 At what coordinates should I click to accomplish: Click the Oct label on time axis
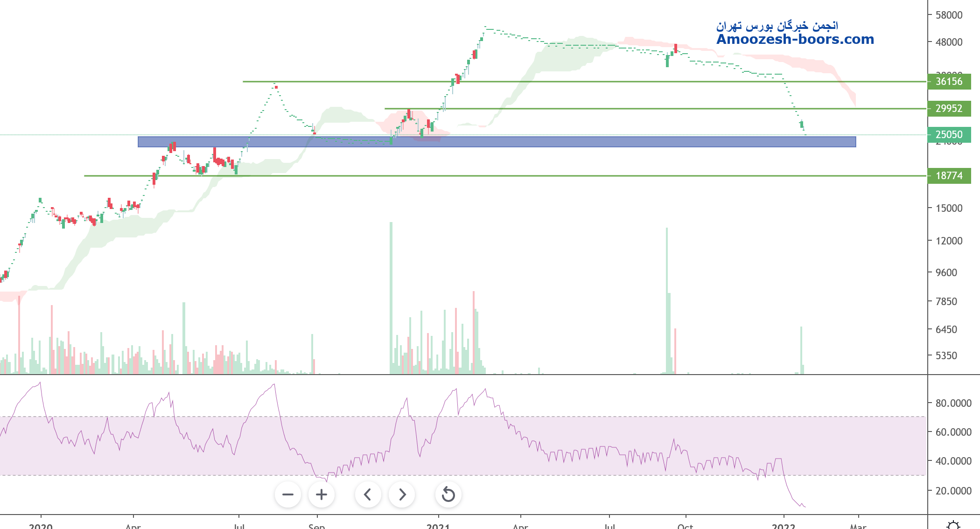685,526
